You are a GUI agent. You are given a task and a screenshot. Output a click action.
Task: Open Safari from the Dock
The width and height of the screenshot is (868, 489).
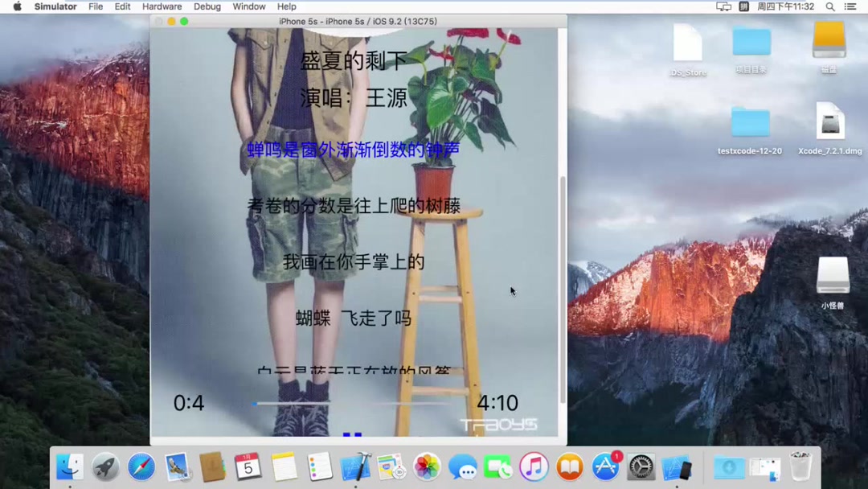(141, 466)
